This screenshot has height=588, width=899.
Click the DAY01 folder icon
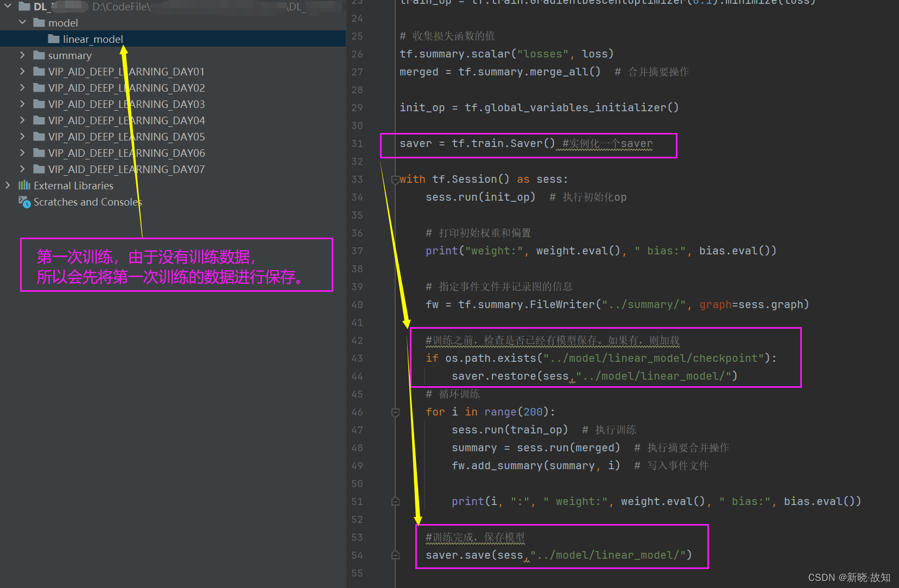point(39,71)
